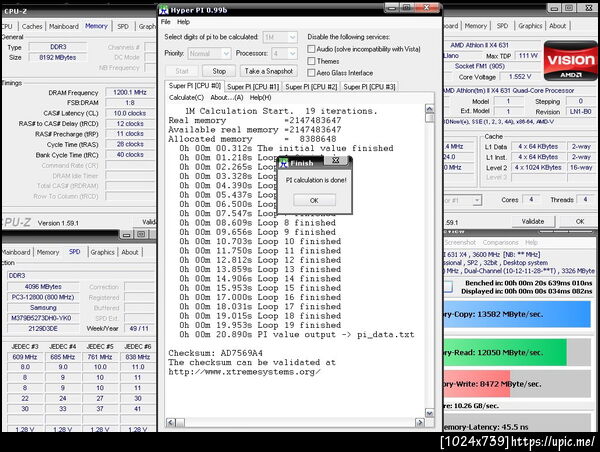Select the SPD tab in bottom-left CPU-Z
The width and height of the screenshot is (600, 452).
75,251
